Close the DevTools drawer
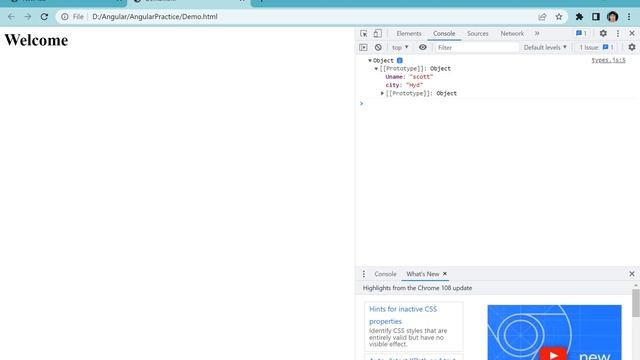The image size is (640, 360). (x=632, y=274)
